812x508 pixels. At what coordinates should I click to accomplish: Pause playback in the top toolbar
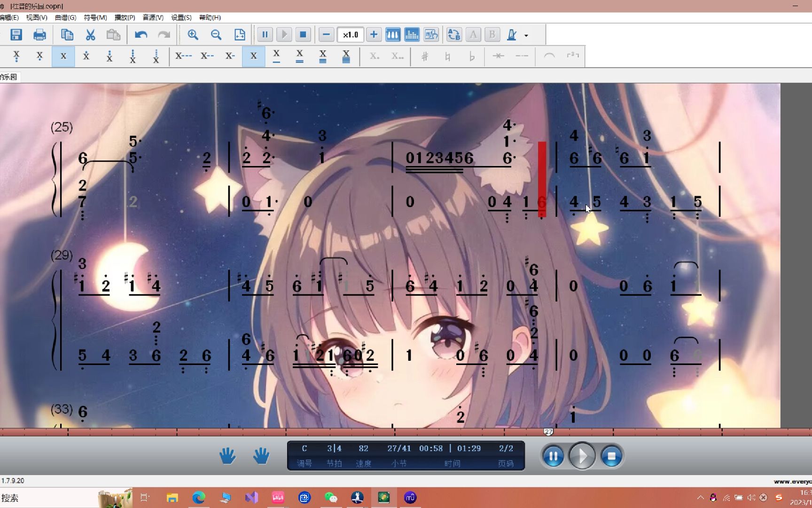[x=265, y=34]
